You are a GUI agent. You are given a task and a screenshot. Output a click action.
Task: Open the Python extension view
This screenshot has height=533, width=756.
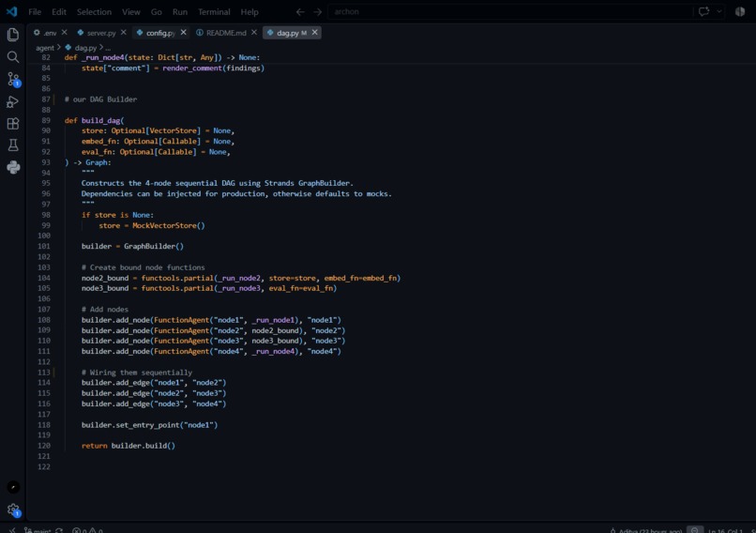(x=13, y=167)
